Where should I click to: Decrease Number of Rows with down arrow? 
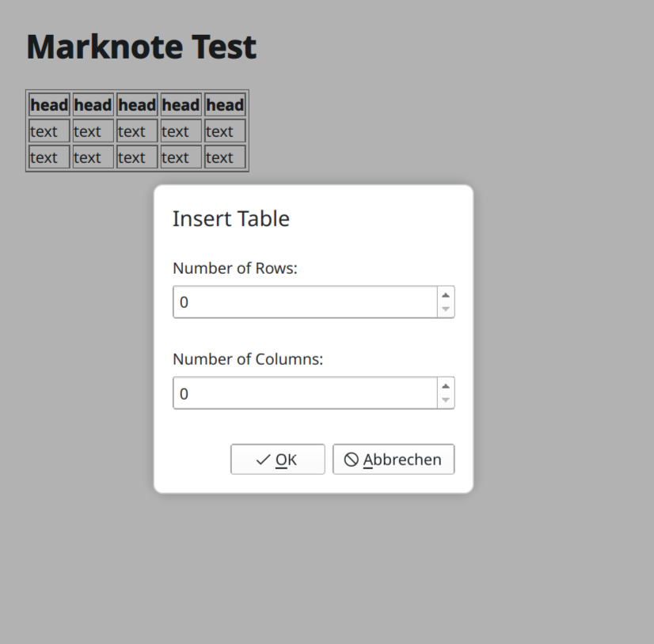point(446,309)
